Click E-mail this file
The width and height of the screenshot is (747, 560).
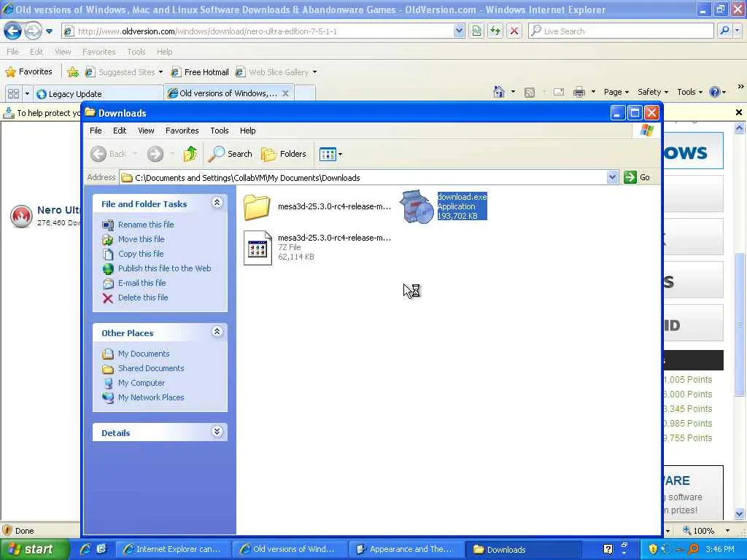pyautogui.click(x=142, y=283)
